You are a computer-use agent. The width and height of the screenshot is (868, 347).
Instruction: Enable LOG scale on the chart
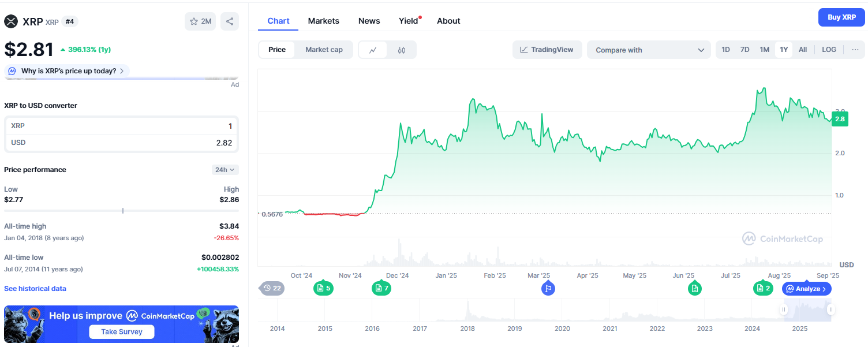click(x=829, y=50)
